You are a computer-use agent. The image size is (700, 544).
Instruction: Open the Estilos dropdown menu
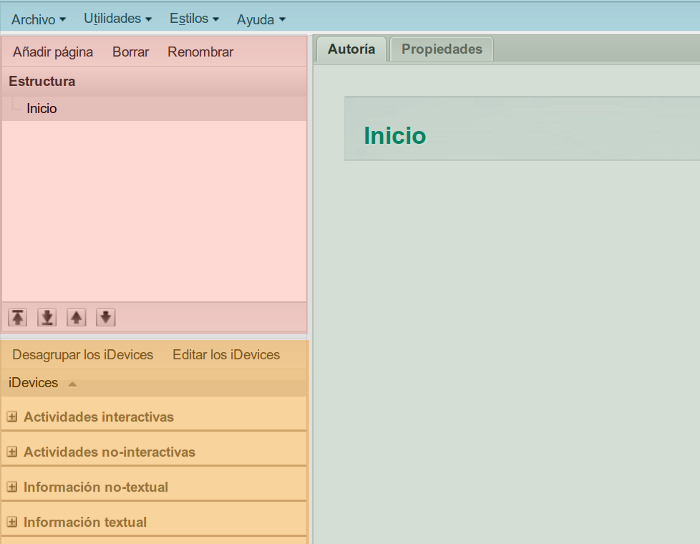[194, 19]
